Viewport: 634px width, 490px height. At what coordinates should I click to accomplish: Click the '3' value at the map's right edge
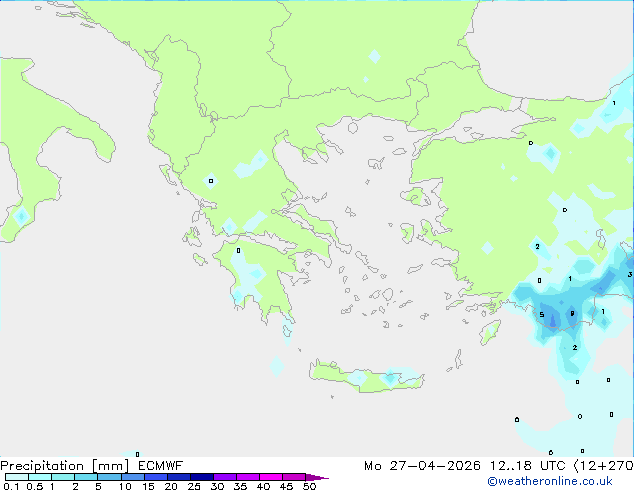tap(630, 275)
